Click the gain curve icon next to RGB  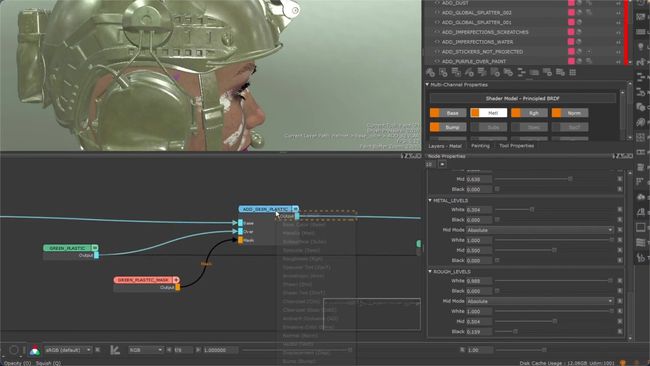(115, 350)
